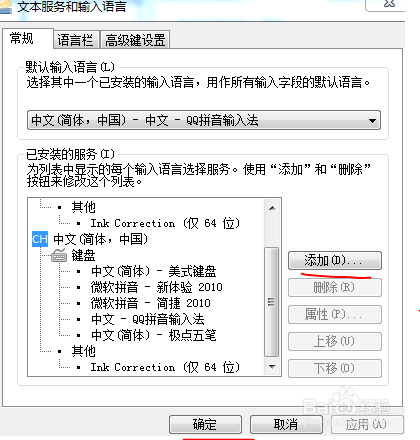420x440 pixels.
Task: Select 中文 - QQ拼音输入法 in list
Action: coord(148,319)
